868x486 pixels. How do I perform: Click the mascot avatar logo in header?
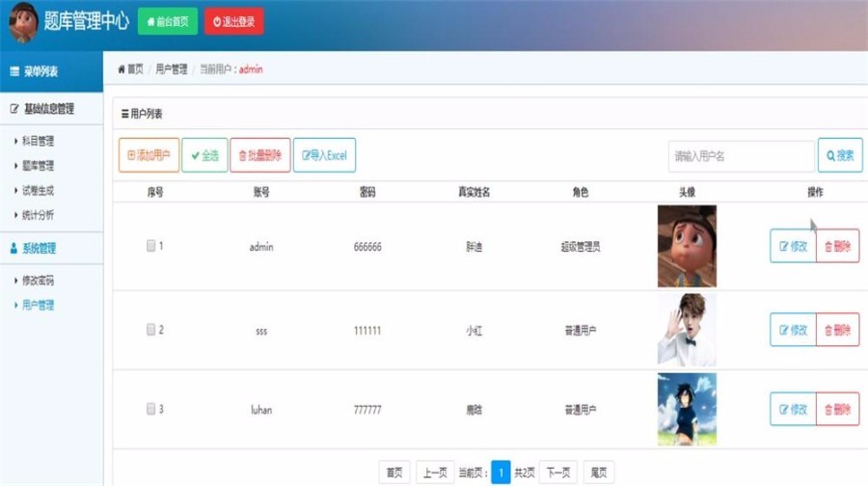[x=23, y=21]
